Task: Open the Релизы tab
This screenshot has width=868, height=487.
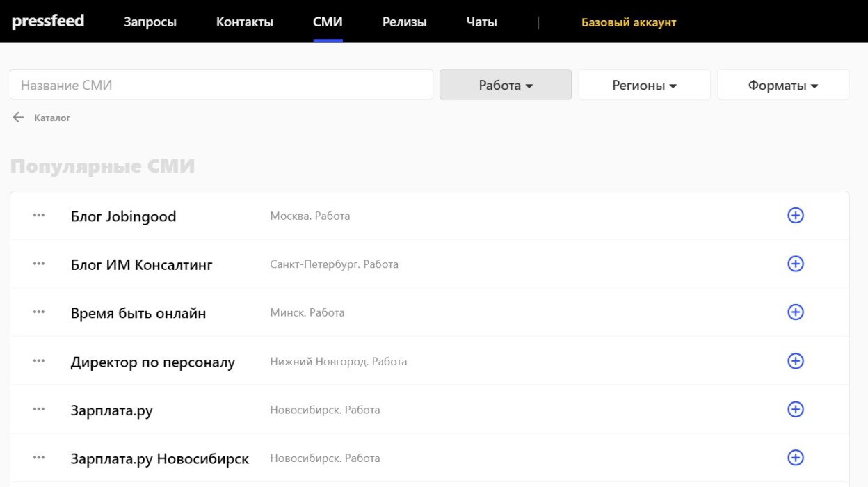Action: (404, 22)
